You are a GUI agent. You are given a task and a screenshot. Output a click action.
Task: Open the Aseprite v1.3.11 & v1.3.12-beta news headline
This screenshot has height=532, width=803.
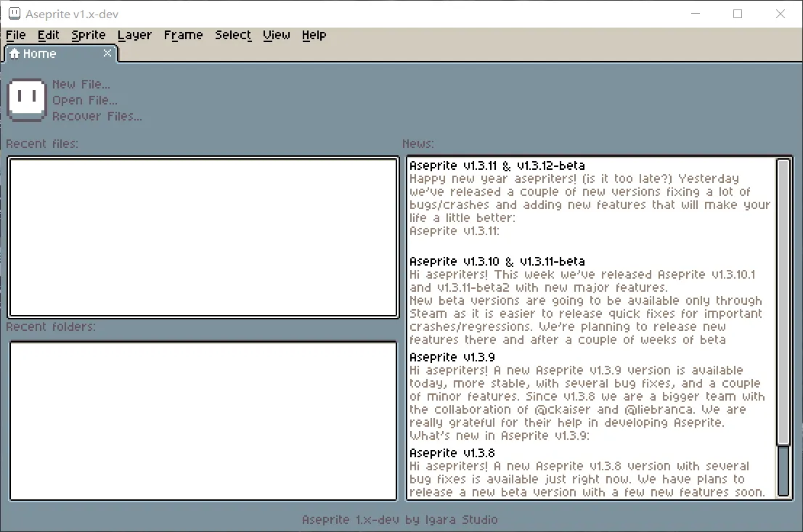497,165
